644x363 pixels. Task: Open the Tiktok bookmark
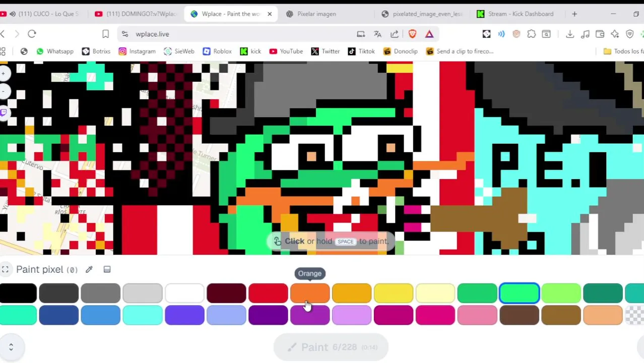361,51
